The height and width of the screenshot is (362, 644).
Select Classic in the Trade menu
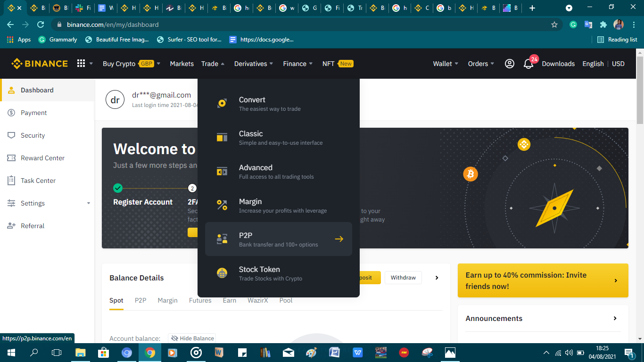pyautogui.click(x=279, y=137)
